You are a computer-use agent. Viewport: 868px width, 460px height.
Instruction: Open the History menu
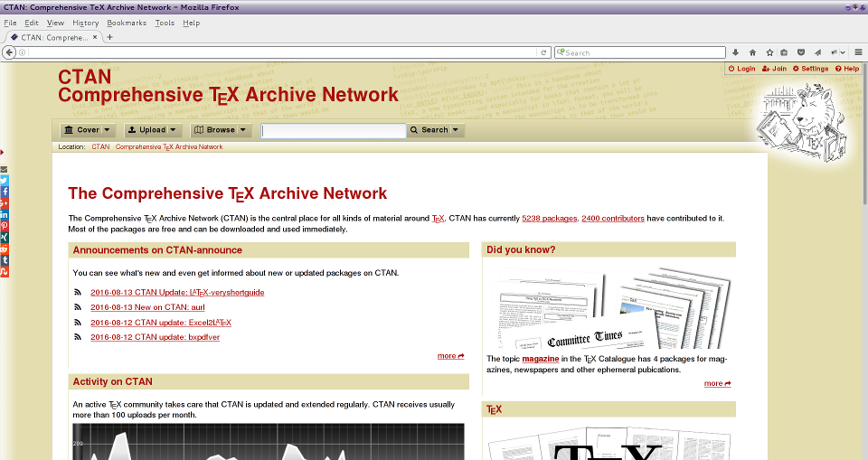pyautogui.click(x=85, y=23)
